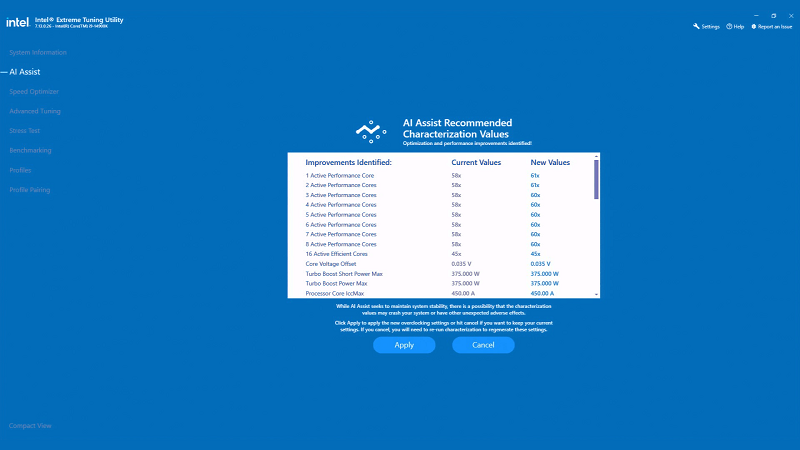This screenshot has height=450, width=800.
Task: Open Advanced Tuning page
Action: pyautogui.click(x=35, y=111)
